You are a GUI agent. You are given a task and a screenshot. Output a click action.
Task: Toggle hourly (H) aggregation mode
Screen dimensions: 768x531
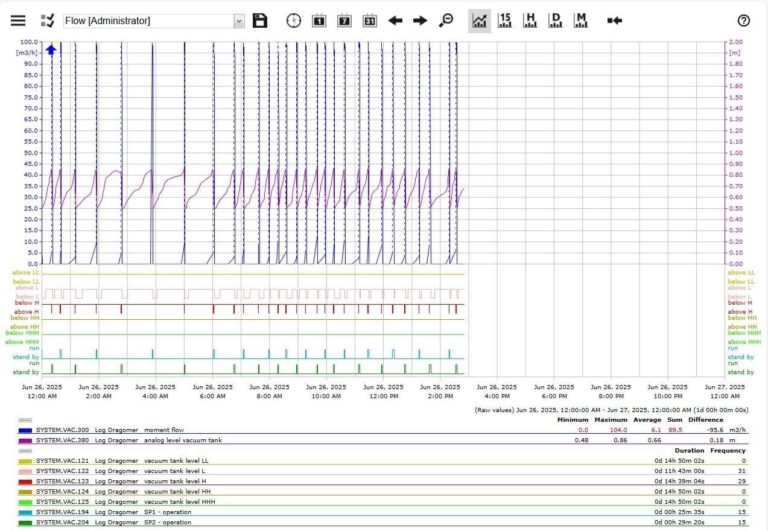click(x=530, y=20)
